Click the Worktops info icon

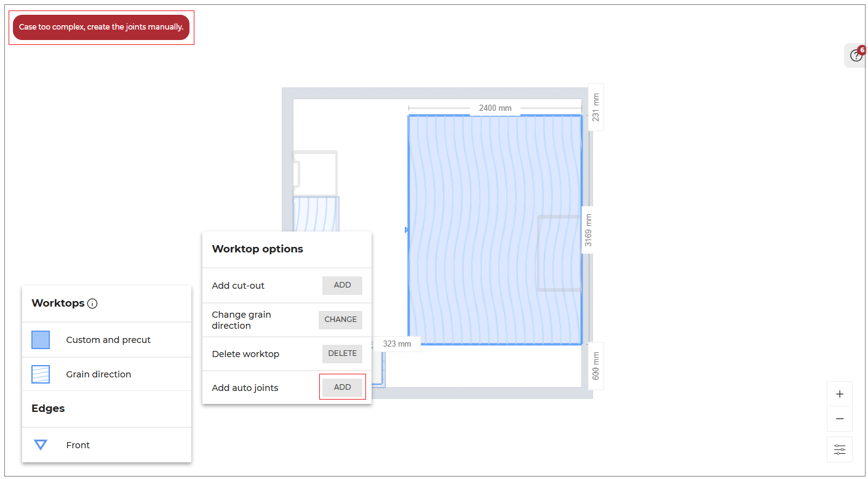click(92, 304)
